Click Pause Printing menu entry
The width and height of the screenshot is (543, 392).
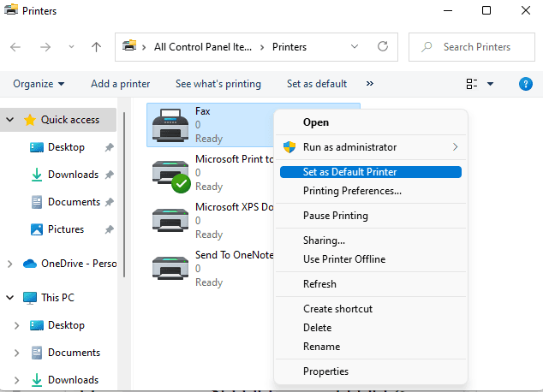click(x=336, y=216)
